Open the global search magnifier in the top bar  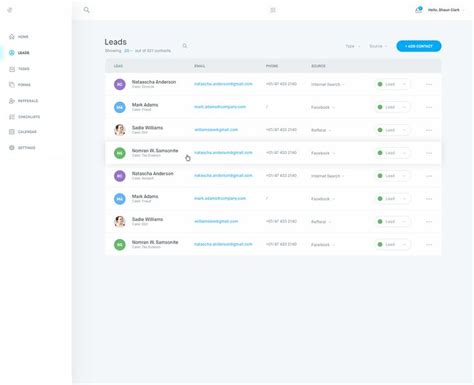click(x=86, y=10)
